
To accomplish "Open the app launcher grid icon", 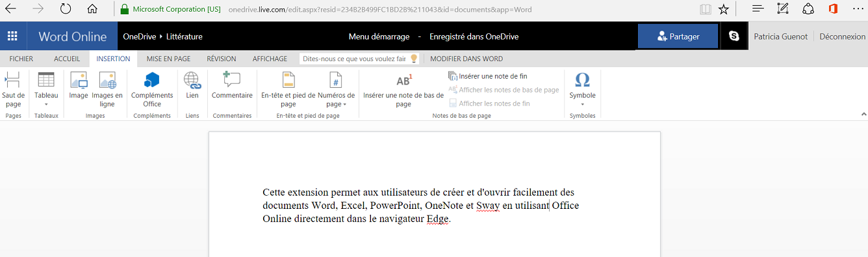I will 13,36.
